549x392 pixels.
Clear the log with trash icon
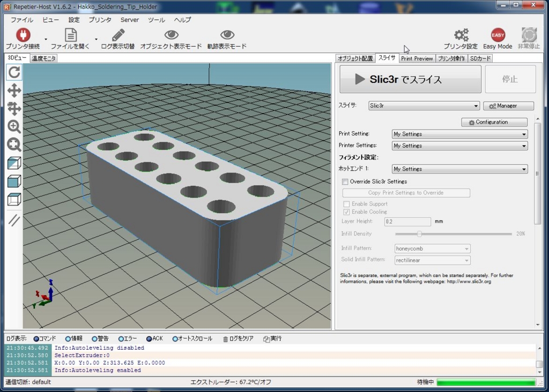coord(226,339)
